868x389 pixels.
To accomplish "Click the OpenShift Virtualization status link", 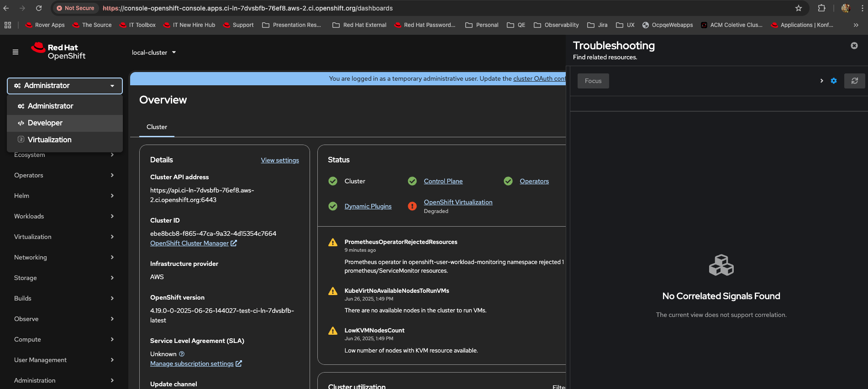I will pyautogui.click(x=458, y=202).
